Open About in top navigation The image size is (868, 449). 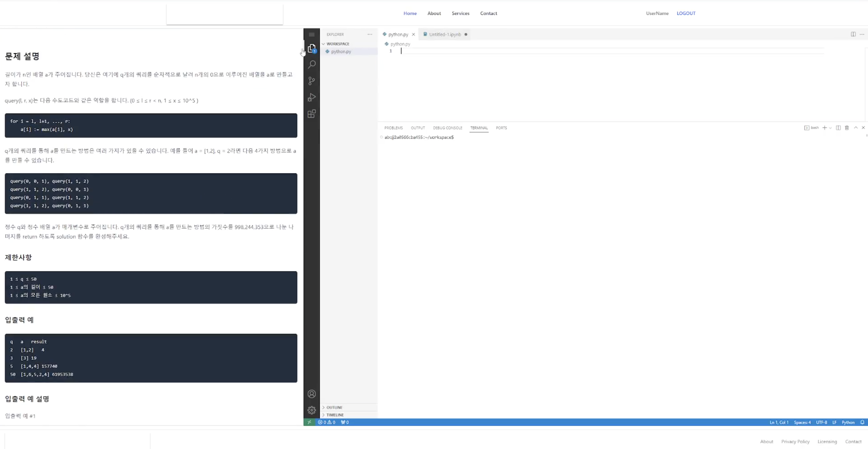434,13
